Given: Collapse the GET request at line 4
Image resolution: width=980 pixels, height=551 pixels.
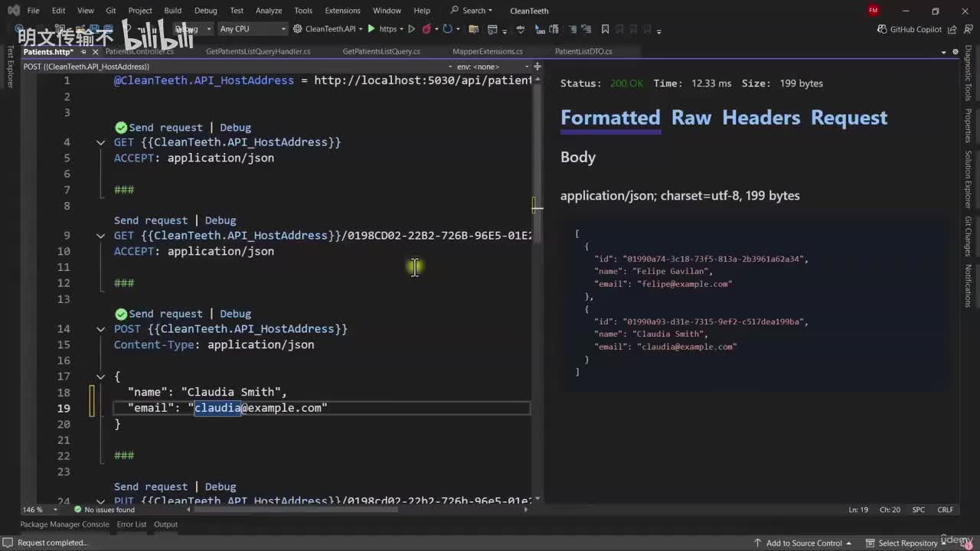Looking at the screenshot, I should (100, 142).
